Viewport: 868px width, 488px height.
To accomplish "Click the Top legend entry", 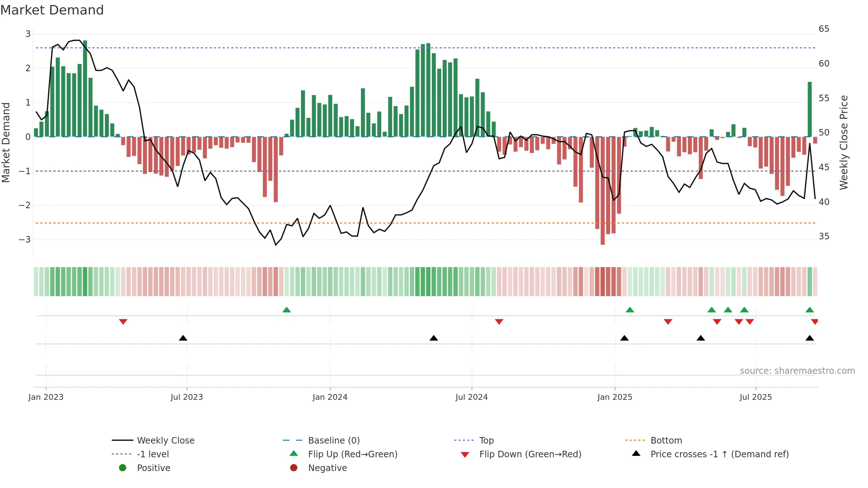I will (474, 440).
